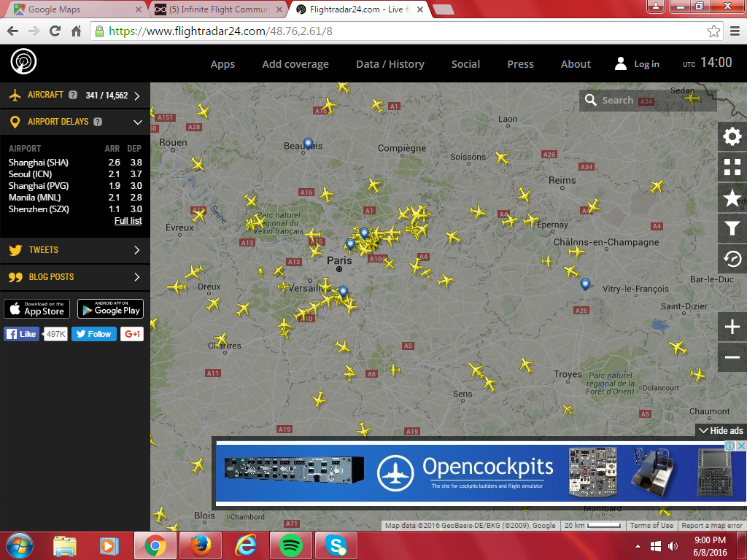Show hidden system tray icons arrow
Image resolution: width=747 pixels, height=560 pixels.
tap(638, 546)
